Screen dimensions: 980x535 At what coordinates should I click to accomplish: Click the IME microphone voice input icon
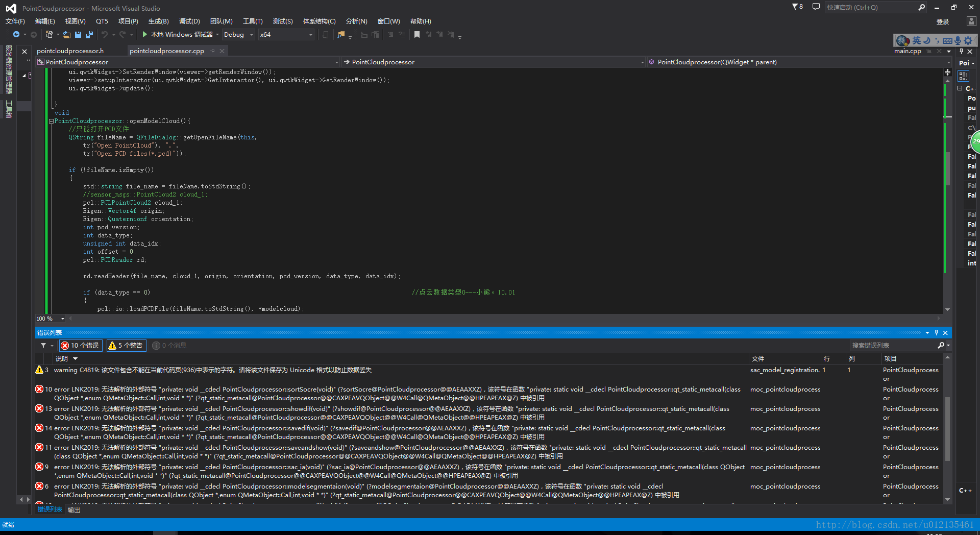(958, 40)
